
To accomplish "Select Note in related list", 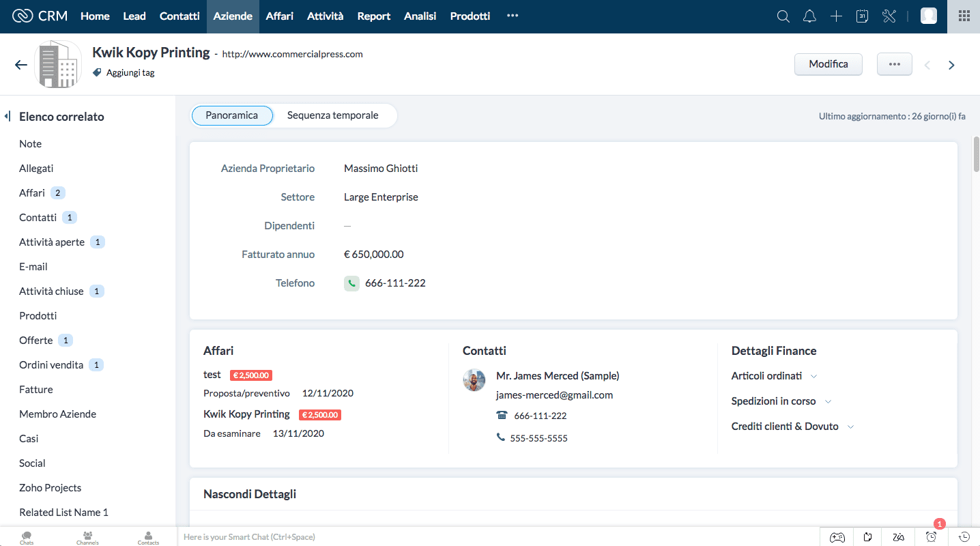I will pyautogui.click(x=31, y=144).
